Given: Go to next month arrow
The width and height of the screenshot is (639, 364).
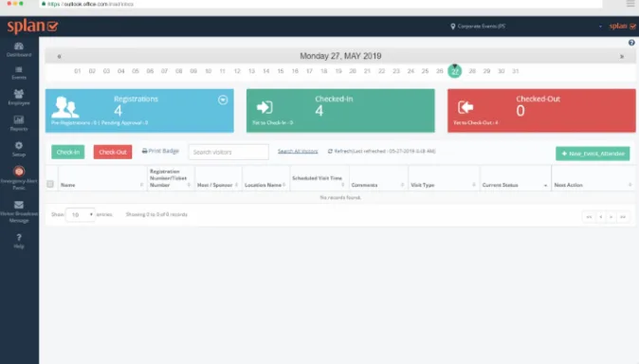Looking at the screenshot, I should pos(622,57).
